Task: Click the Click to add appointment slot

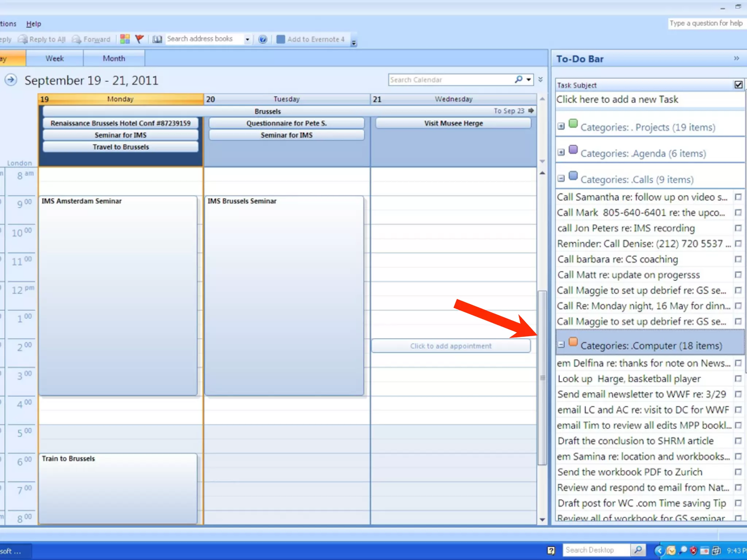Action: point(451,346)
